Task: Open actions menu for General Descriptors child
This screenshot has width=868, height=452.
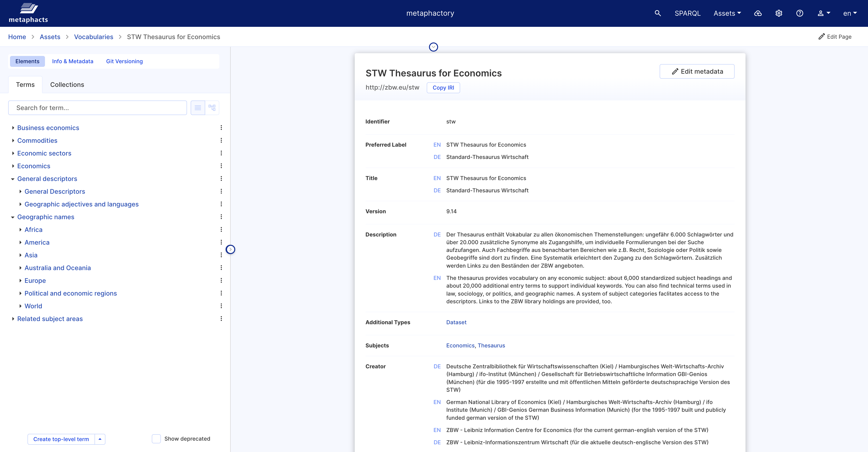Action: [x=221, y=191]
